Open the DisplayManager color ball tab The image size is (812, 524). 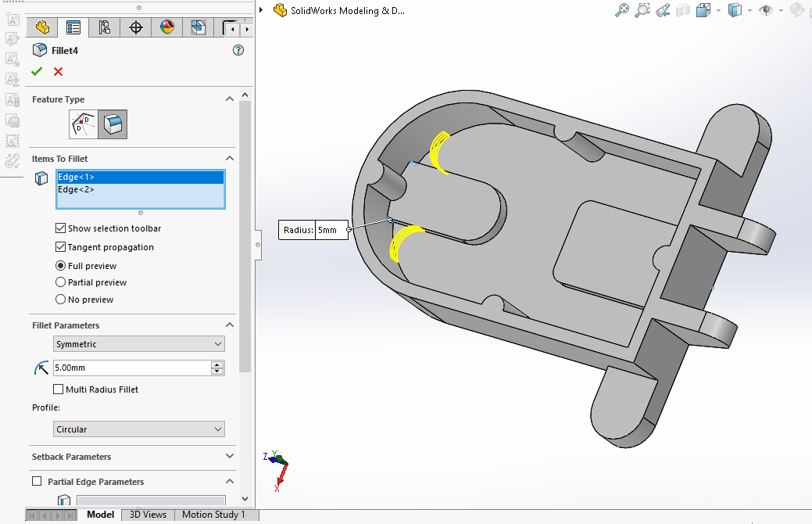pos(166,28)
